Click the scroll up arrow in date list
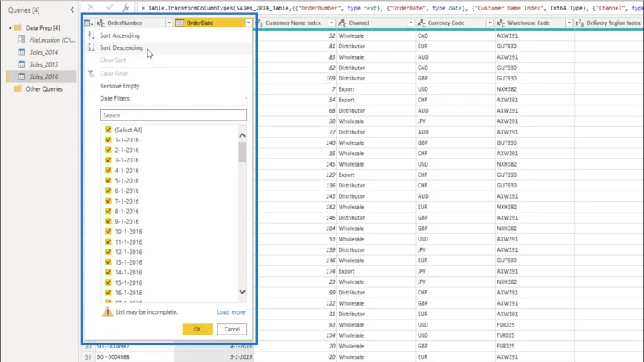This screenshot has width=644, height=362. point(242,135)
